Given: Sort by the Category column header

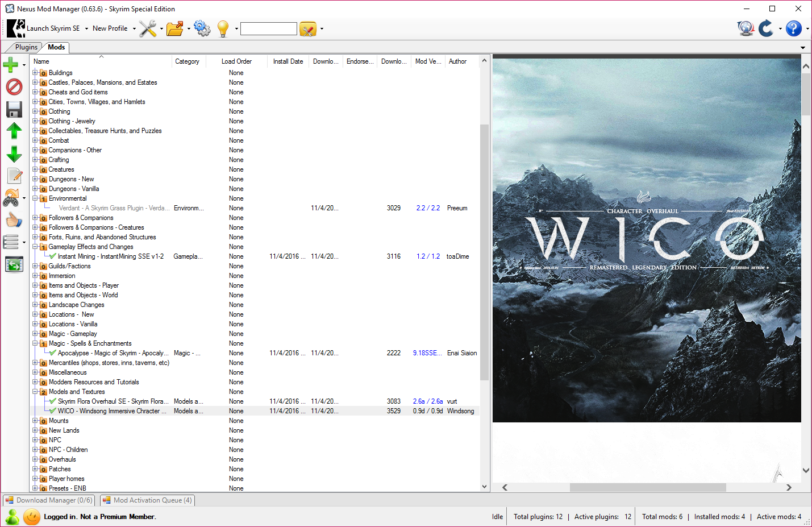Looking at the screenshot, I should pyautogui.click(x=188, y=61).
